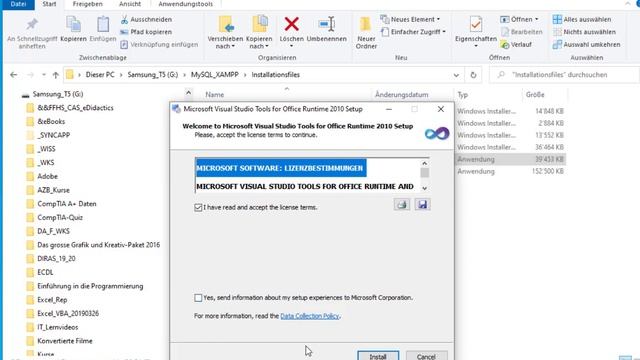Click Alles auswählen
This screenshot has width=640, height=360.
tap(582, 19)
